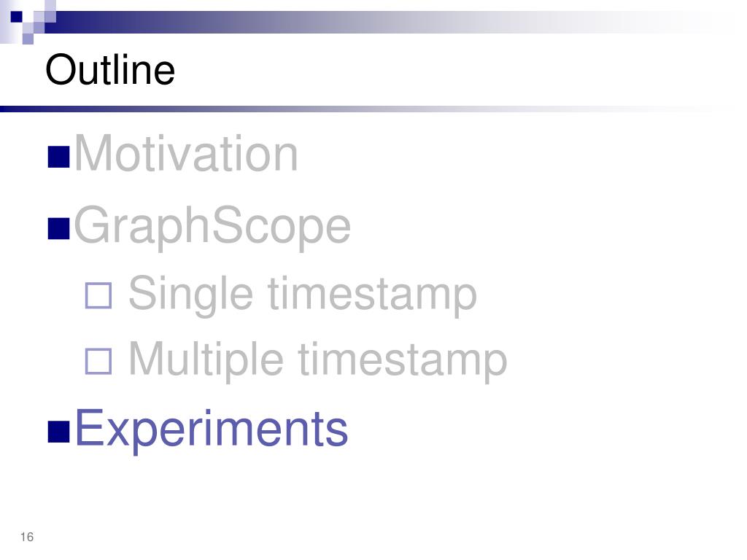
Task: Click the pale square sticking up above the header bar
Action: click(50, 6)
